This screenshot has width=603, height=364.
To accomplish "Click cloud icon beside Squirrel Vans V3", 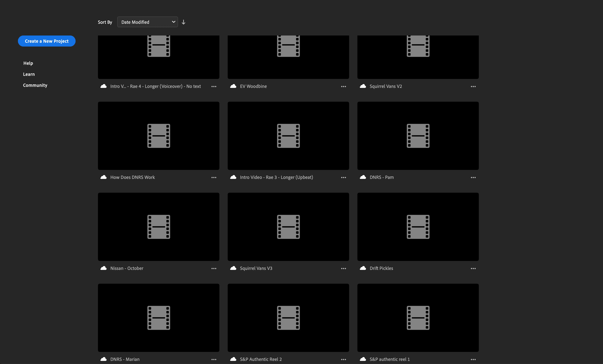I will pos(233,268).
